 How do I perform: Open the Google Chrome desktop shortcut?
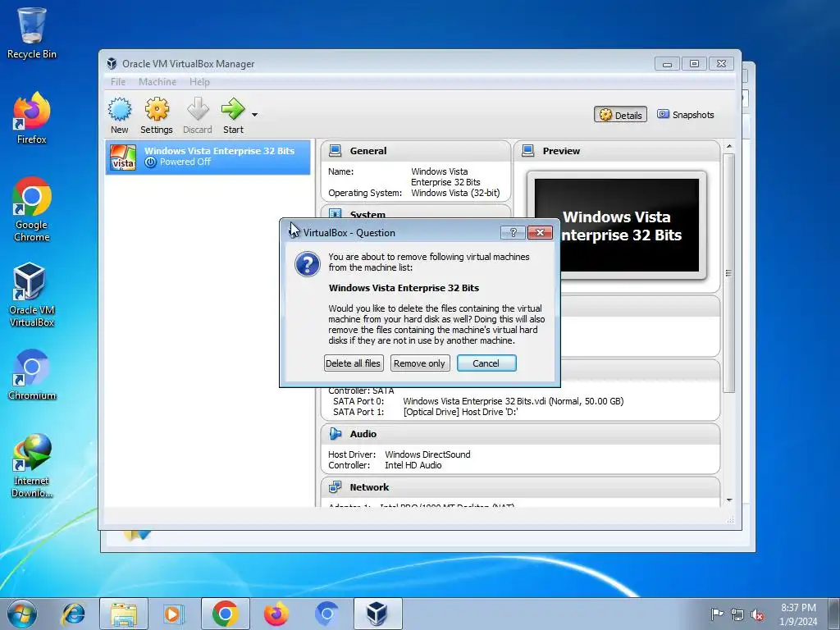(x=32, y=209)
